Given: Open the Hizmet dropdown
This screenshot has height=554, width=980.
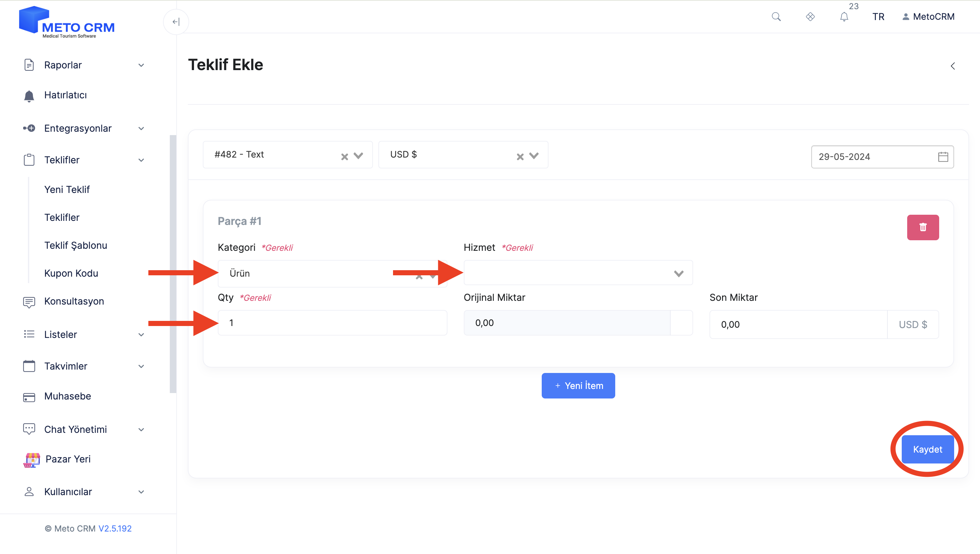Looking at the screenshot, I should [578, 273].
